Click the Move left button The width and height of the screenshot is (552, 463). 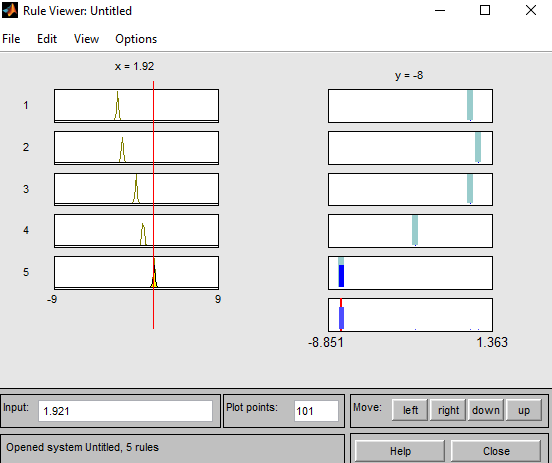coord(410,410)
